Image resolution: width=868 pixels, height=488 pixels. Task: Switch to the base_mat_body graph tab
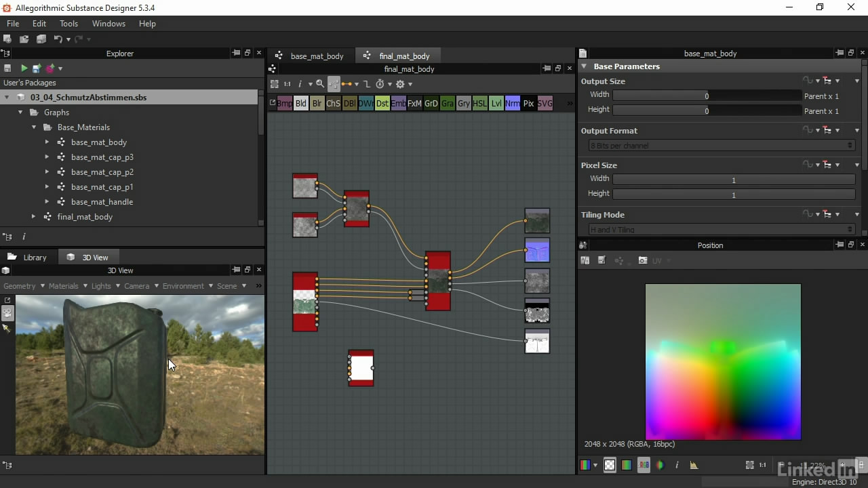311,56
